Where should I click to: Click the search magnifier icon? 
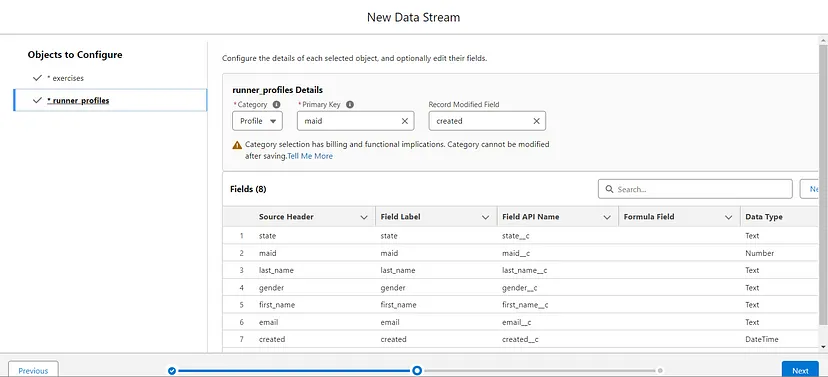(609, 189)
